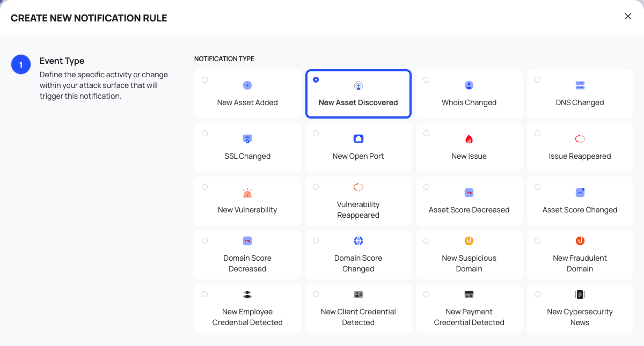This screenshot has width=644, height=346.
Task: Select the New Issue radio button
Action: coord(427,134)
